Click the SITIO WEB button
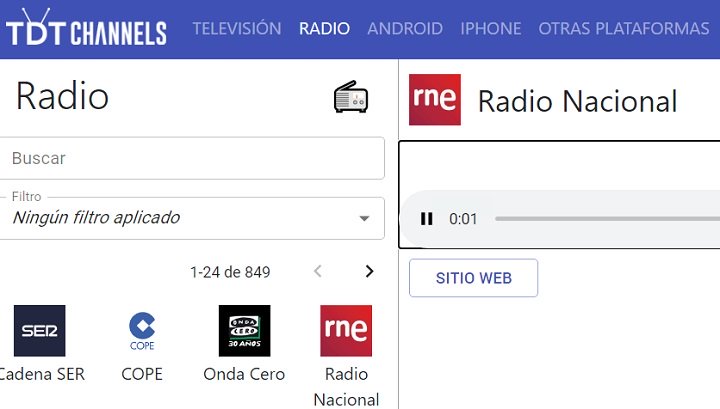 click(x=473, y=278)
